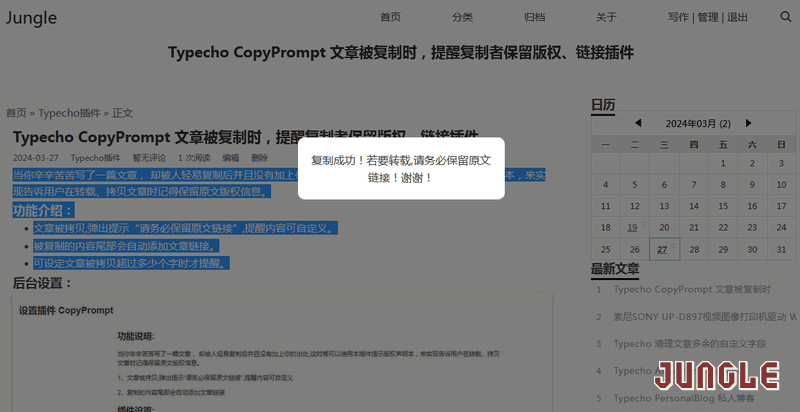The image size is (800, 412).
Task: Click calendar date 13
Action: coord(664,206)
